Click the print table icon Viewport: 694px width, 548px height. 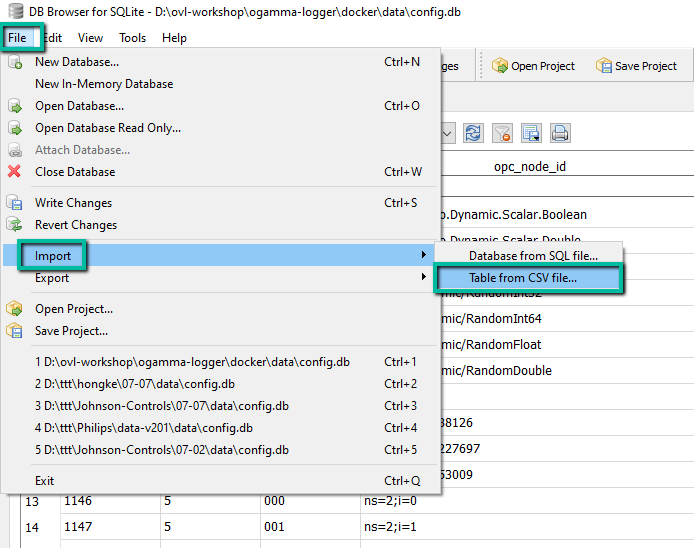[x=560, y=133]
